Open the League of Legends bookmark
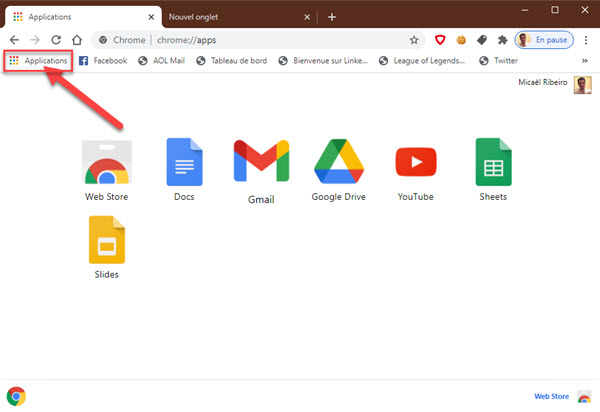Image resolution: width=600 pixels, height=412 pixels. tap(422, 60)
